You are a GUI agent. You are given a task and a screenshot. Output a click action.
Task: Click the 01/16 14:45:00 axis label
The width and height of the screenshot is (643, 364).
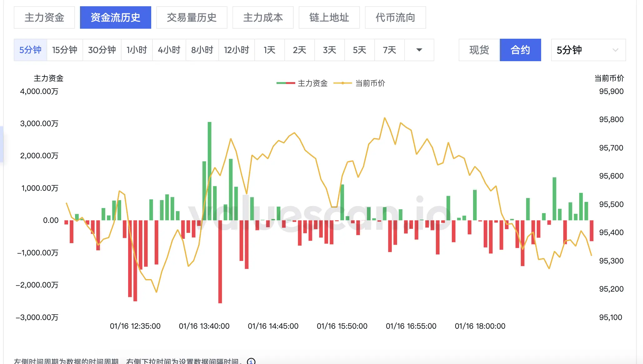[273, 326]
